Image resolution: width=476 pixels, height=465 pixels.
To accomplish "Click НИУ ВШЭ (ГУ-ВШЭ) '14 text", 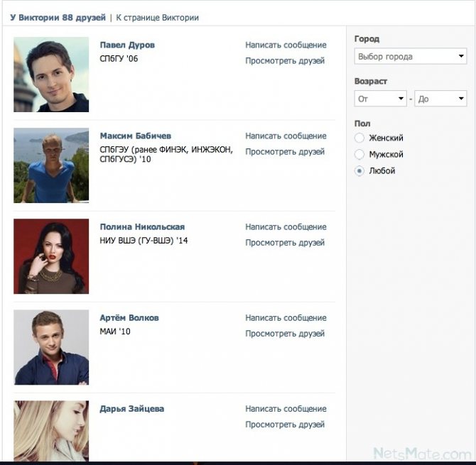I will click(144, 241).
